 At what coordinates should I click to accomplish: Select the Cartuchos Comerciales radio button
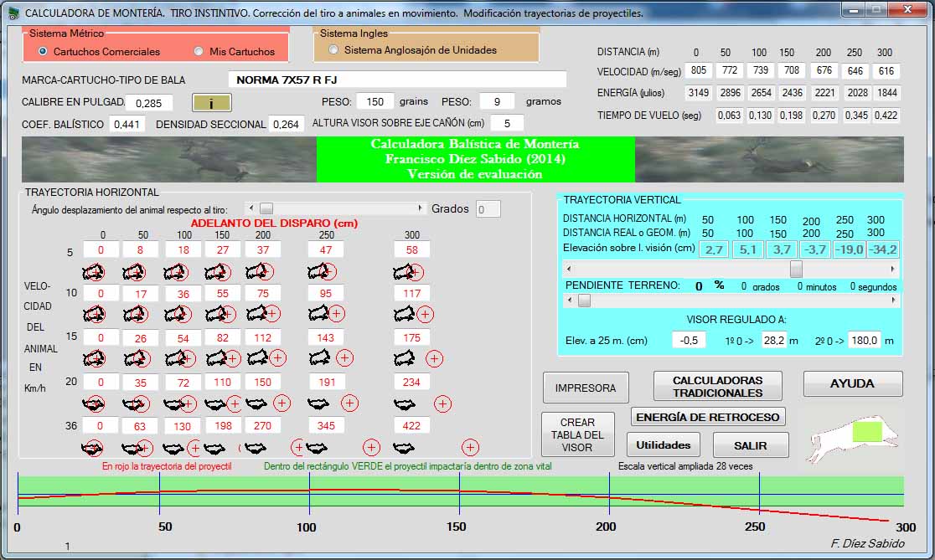click(43, 52)
